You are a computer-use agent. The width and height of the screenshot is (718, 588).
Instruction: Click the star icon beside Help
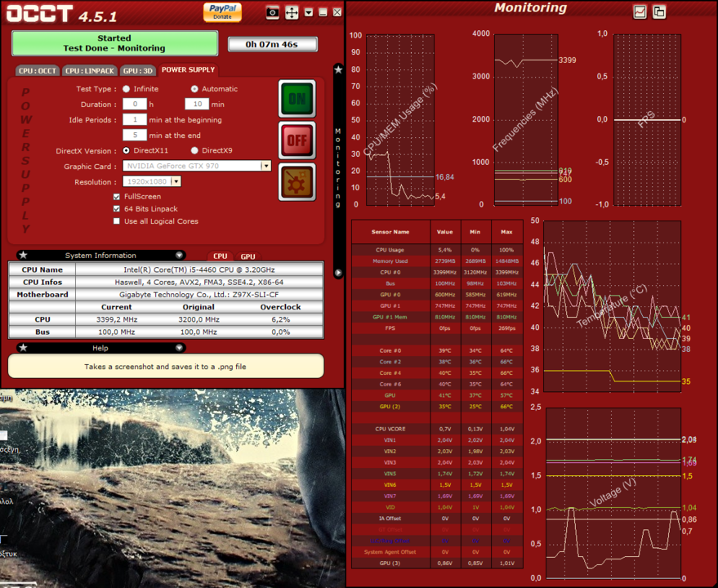[x=24, y=348]
